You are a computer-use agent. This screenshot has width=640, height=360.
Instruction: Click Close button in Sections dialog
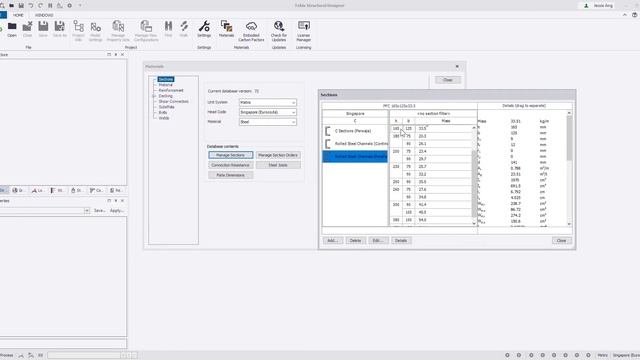[x=562, y=240]
